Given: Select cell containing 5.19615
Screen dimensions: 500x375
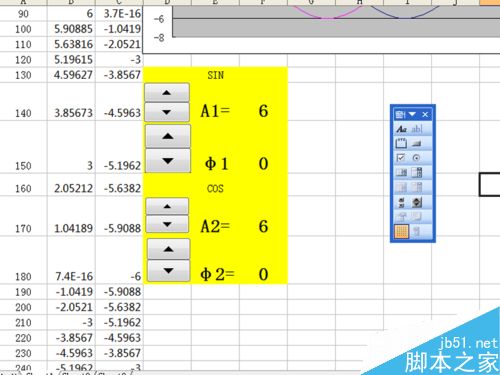Looking at the screenshot, I should click(71, 60).
